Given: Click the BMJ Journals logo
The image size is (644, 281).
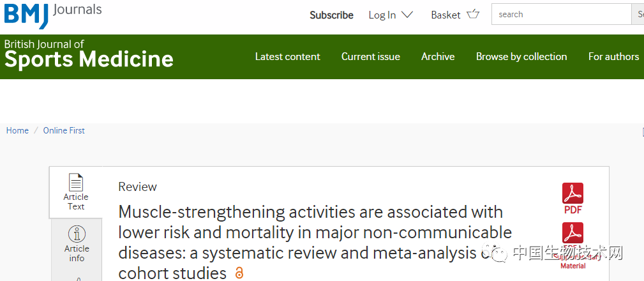Looking at the screenshot, I should click(53, 14).
